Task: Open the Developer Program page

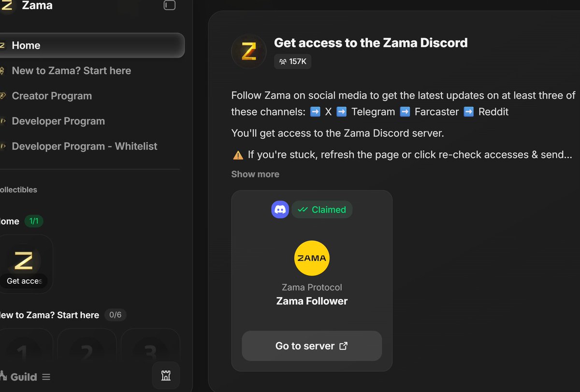Action: (x=58, y=121)
